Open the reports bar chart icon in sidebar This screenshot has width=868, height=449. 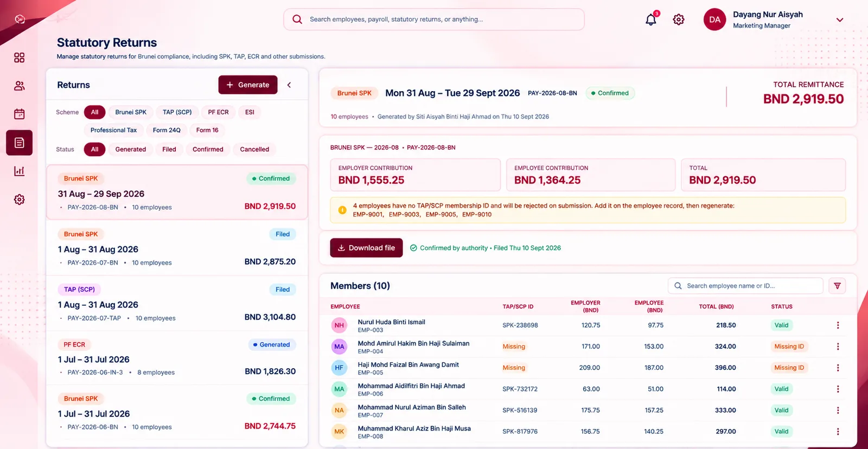pyautogui.click(x=19, y=171)
